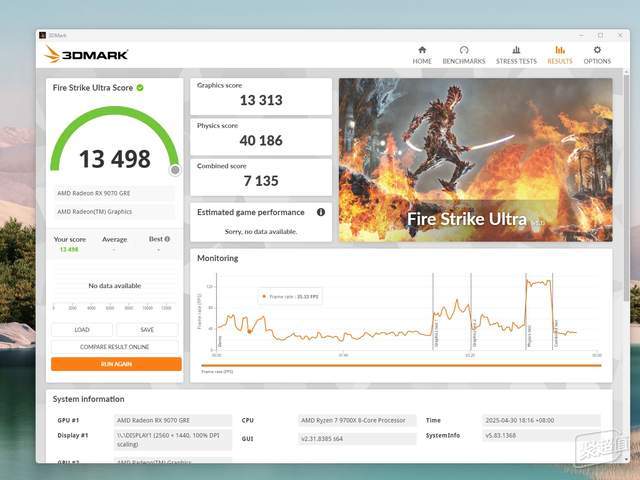Select the Results bar chart icon

pyautogui.click(x=560, y=50)
